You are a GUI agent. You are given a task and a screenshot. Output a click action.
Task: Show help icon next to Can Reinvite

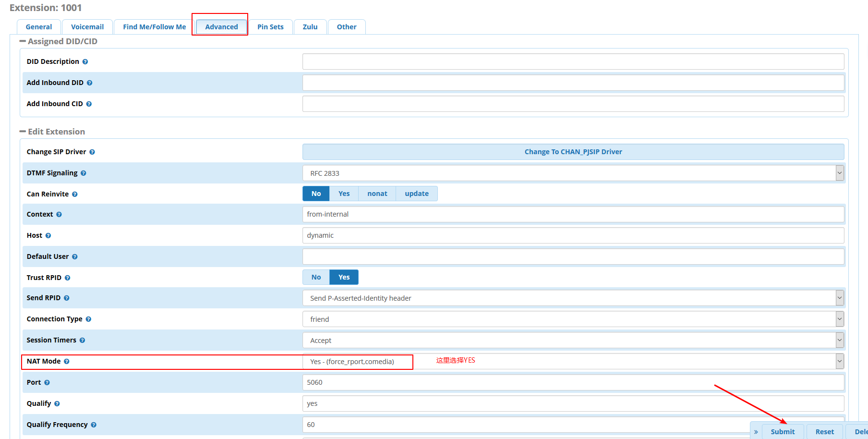tap(75, 195)
